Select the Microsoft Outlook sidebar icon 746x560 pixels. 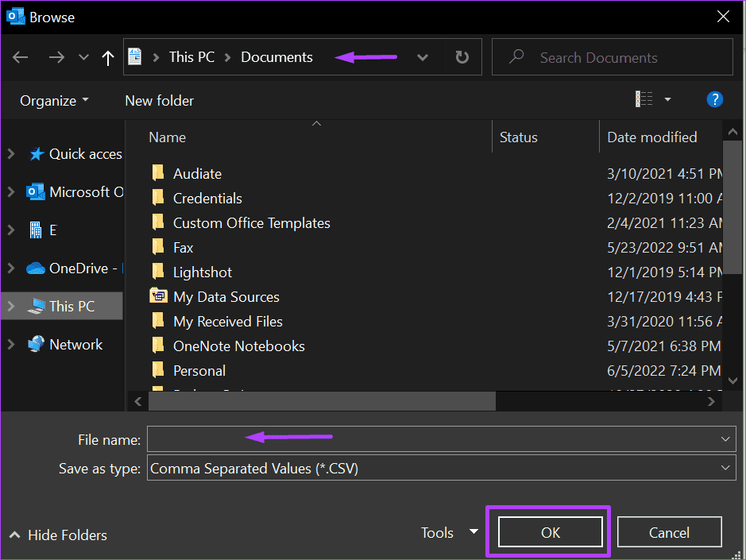(36, 191)
